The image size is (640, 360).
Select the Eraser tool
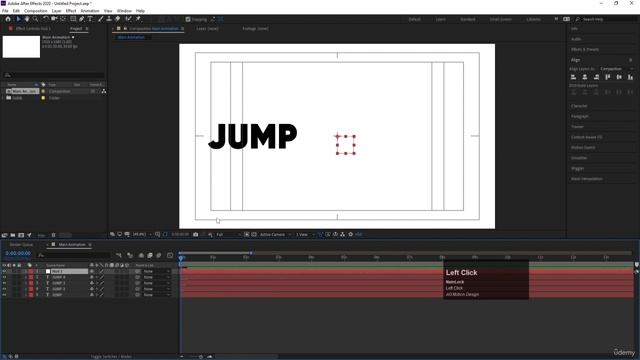point(118,19)
